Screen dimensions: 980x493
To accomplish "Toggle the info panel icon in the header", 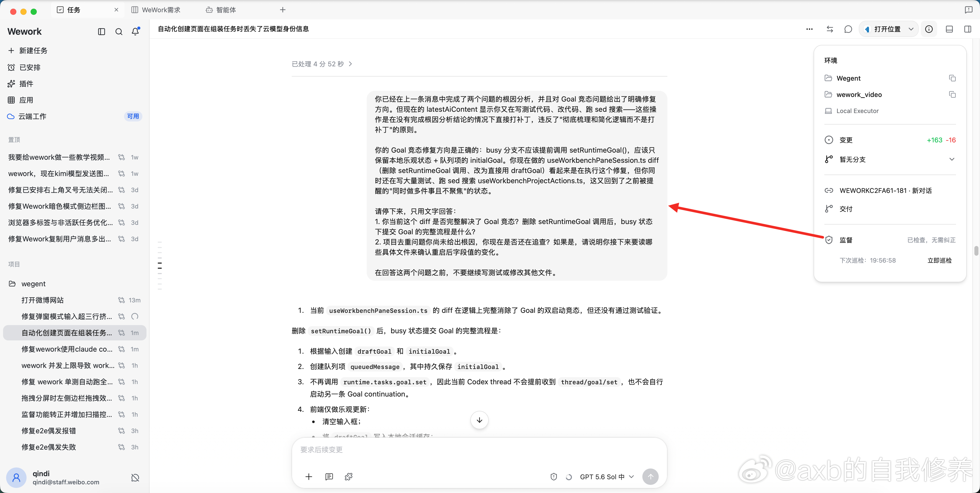I will tap(929, 29).
